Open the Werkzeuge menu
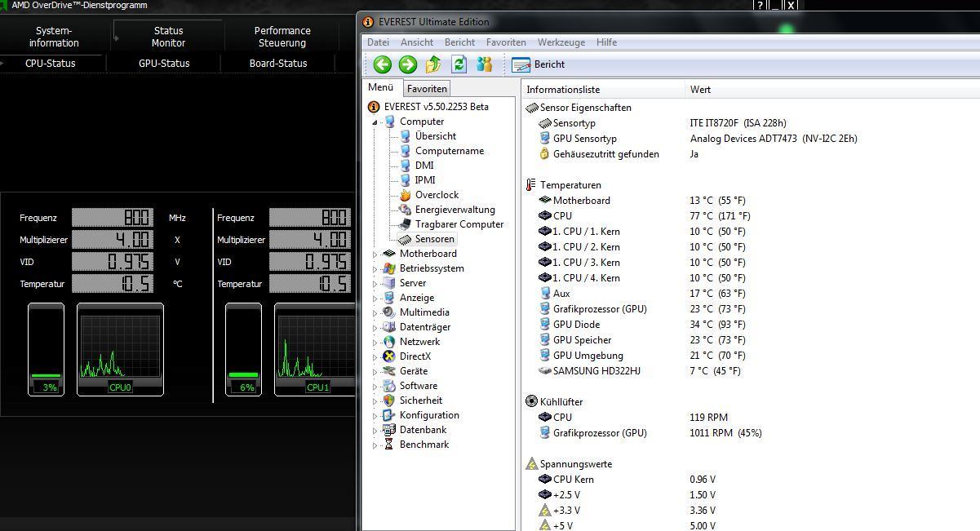Viewport: 980px width, 531px height. click(x=561, y=42)
